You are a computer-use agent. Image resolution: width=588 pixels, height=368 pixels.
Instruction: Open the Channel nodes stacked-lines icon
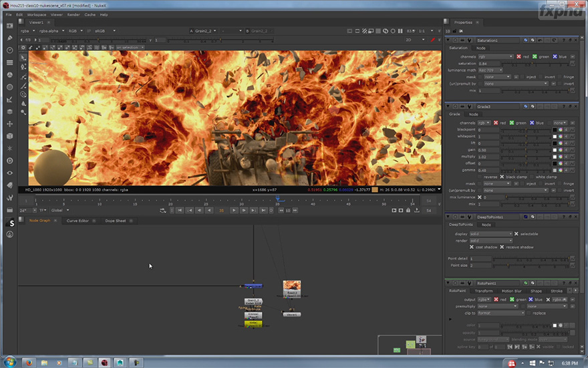coord(10,62)
